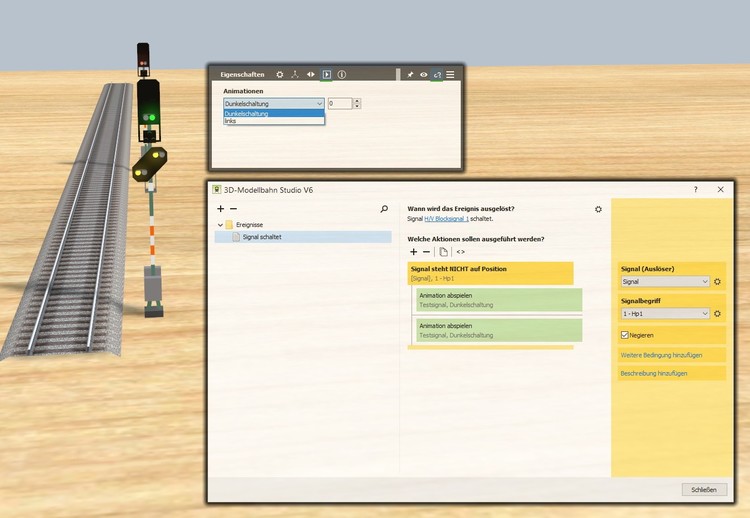
Task: Select the Animation play tab icon
Action: pos(326,75)
